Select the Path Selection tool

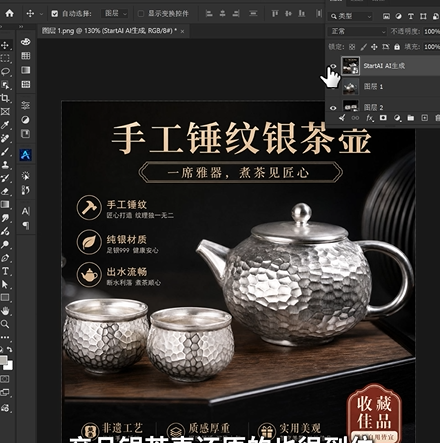click(x=5, y=284)
